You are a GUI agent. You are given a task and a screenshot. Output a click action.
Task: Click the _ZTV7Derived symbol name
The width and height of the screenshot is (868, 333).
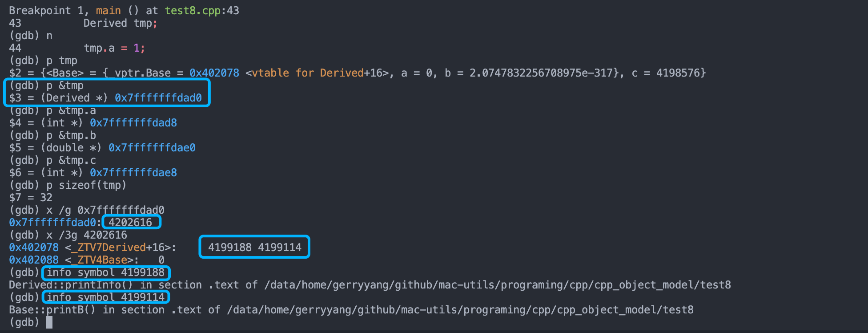[x=108, y=248]
